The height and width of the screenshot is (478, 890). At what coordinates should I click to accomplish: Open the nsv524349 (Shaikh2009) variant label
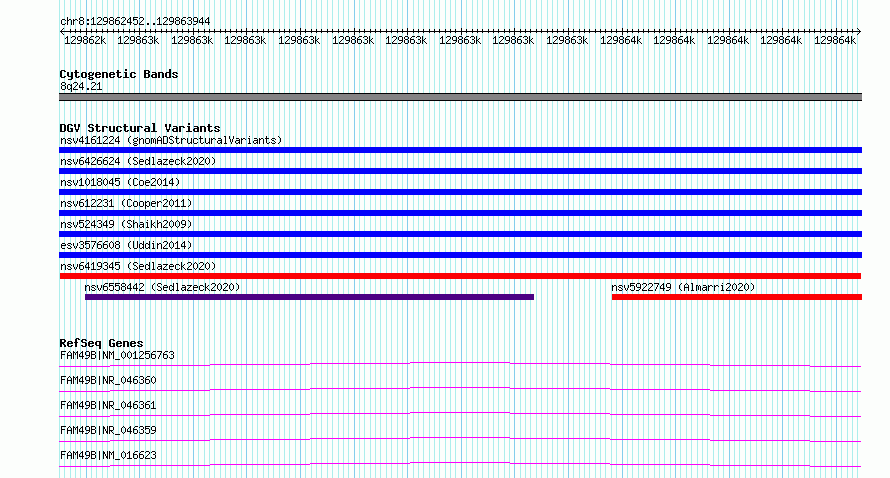(x=126, y=224)
